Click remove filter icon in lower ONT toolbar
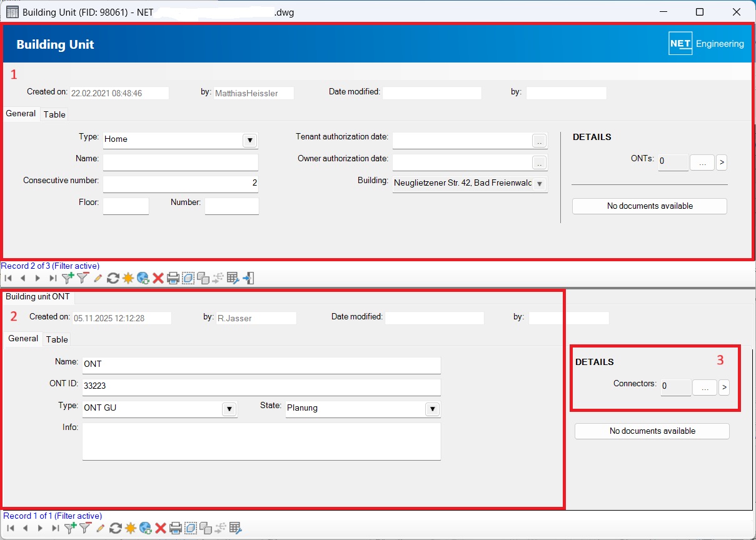The width and height of the screenshot is (756, 540). coord(85,528)
